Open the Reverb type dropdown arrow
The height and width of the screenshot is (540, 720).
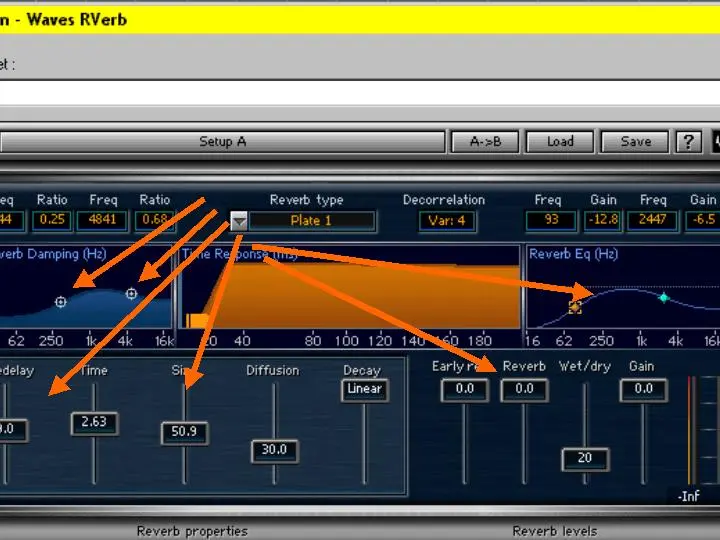click(239, 221)
